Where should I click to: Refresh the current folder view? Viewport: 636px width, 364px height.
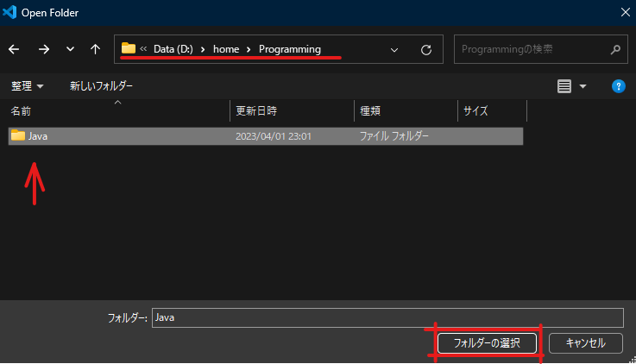pos(425,50)
